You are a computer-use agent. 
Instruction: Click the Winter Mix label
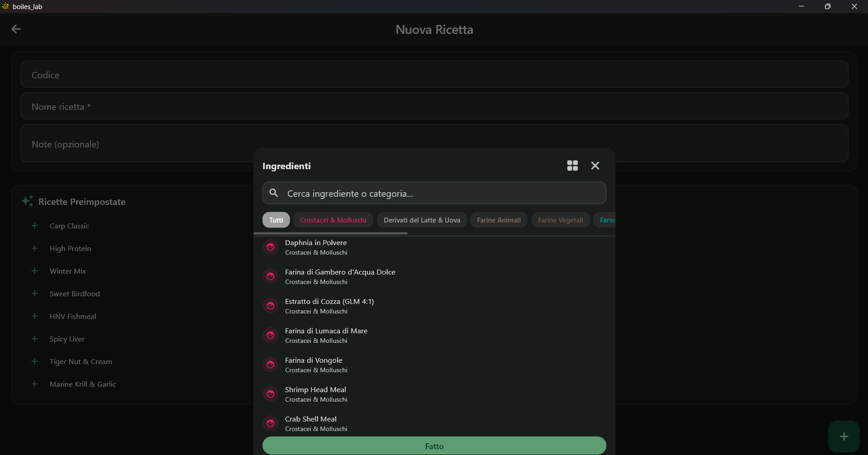(68, 271)
